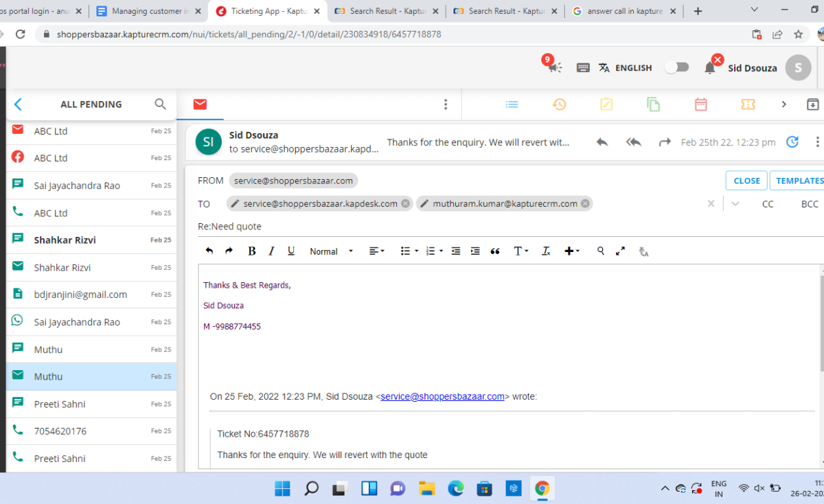The image size is (824, 504).
Task: Open the ticket history clock icon
Action: 559,104
